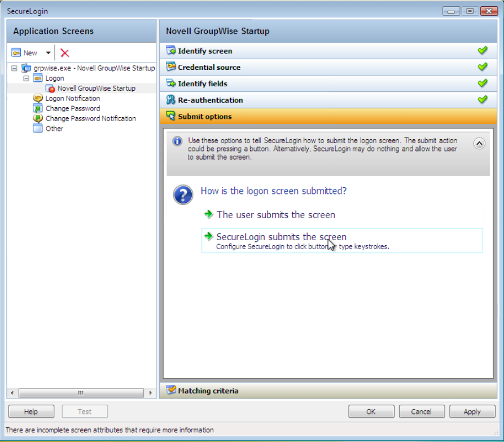Select Logon Notification tree item
Screen dimensions: 504x442
[x=73, y=98]
